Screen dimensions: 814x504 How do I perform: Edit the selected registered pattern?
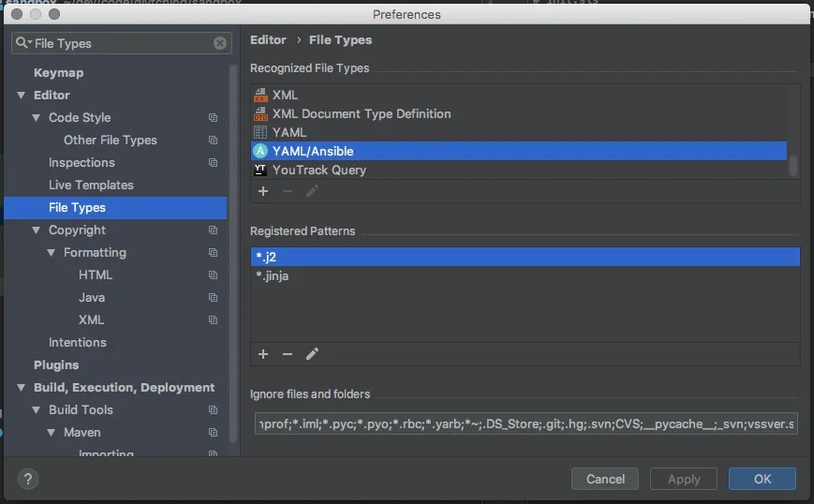(x=313, y=354)
